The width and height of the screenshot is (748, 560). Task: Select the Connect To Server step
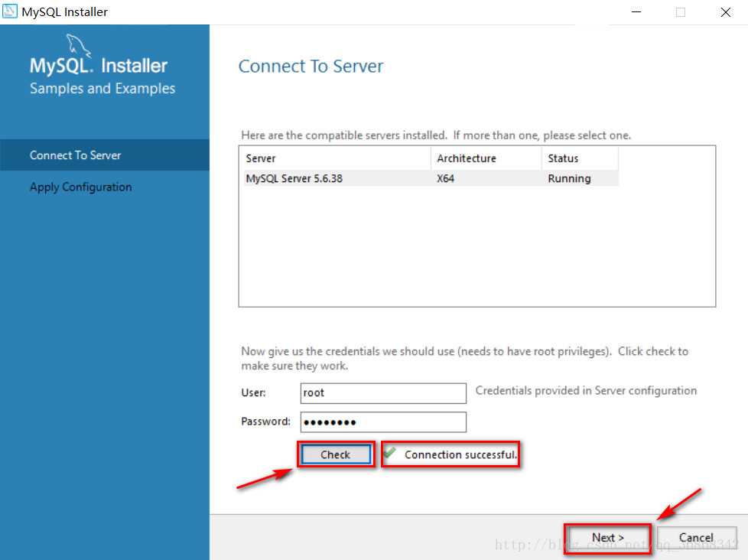pos(105,155)
